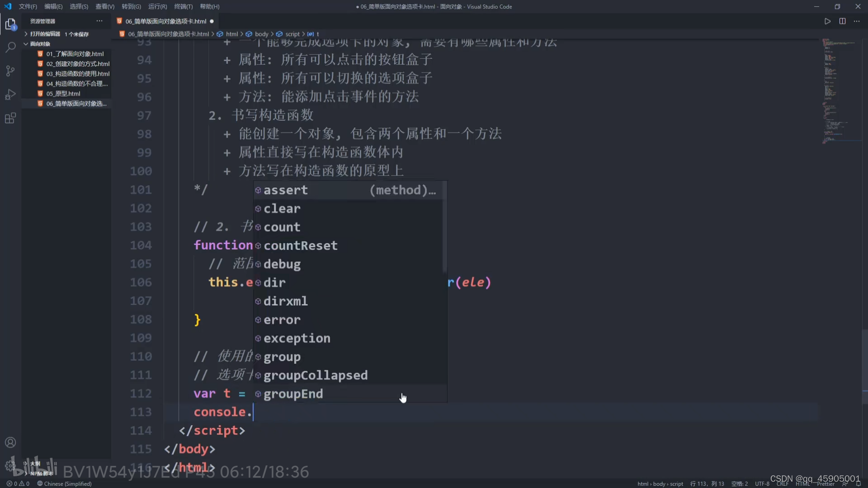This screenshot has height=488, width=868.
Task: Open 05_原型.html in explorer
Action: 63,94
